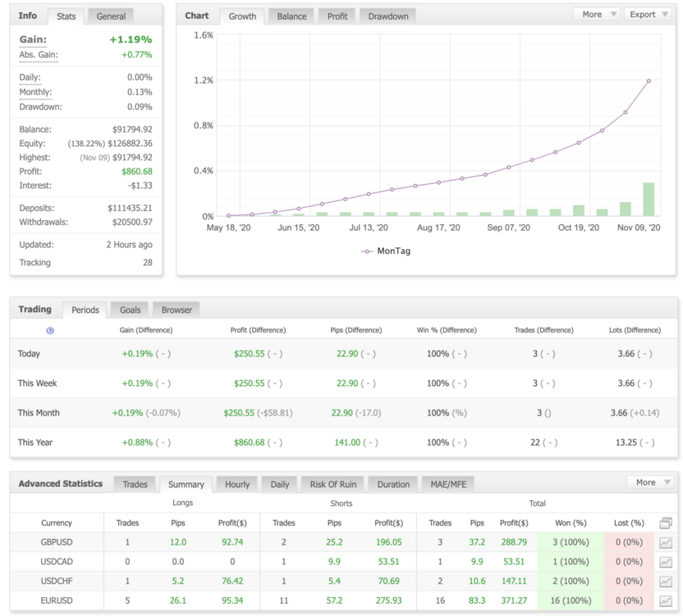Click the $20500.97 withdrawals value
This screenshot has width=683, height=616.
[x=132, y=223]
